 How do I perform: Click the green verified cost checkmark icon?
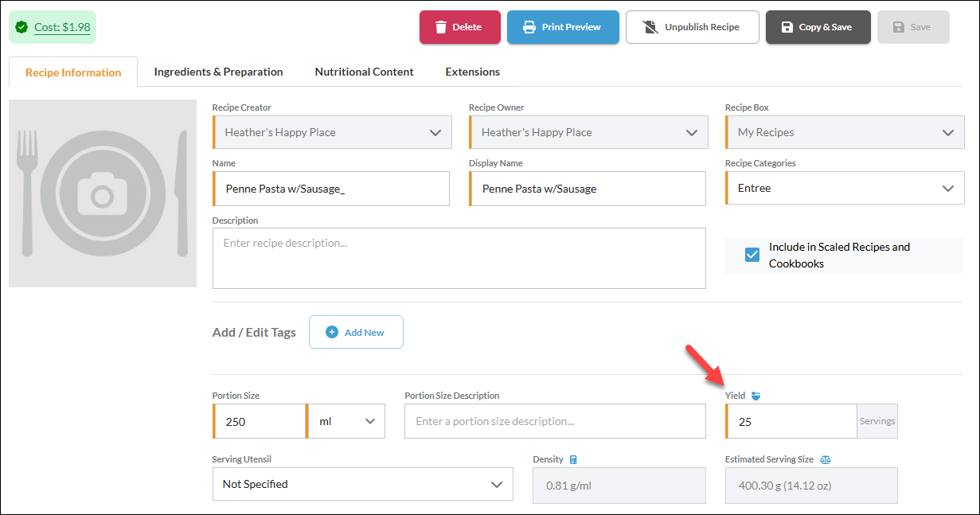[21, 27]
